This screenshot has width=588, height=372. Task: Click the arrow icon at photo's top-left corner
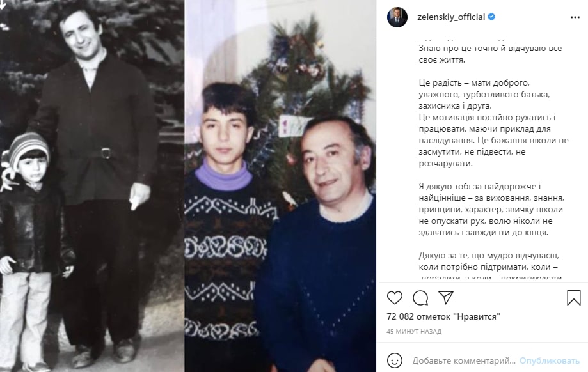pyautogui.click(x=3, y=4)
